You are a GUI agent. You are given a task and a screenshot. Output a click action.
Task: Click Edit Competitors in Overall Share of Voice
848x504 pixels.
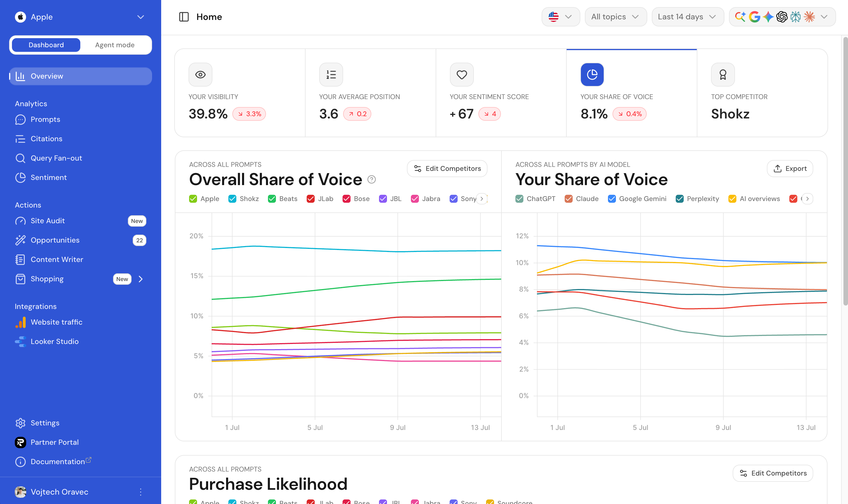(x=447, y=169)
